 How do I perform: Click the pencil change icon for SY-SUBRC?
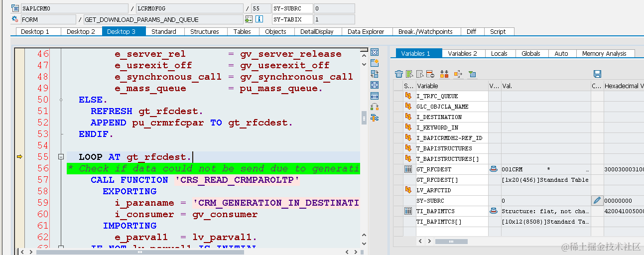pos(597,201)
